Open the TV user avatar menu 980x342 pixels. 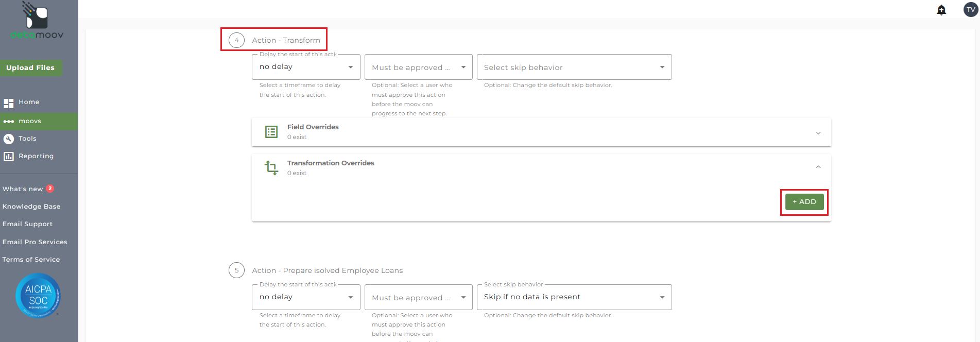971,10
